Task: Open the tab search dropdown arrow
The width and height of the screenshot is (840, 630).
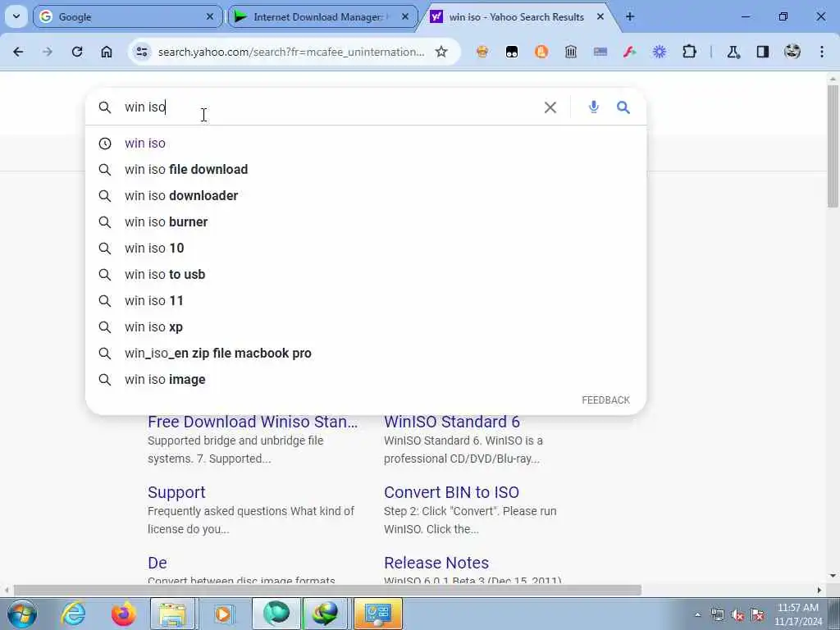Action: pyautogui.click(x=16, y=16)
